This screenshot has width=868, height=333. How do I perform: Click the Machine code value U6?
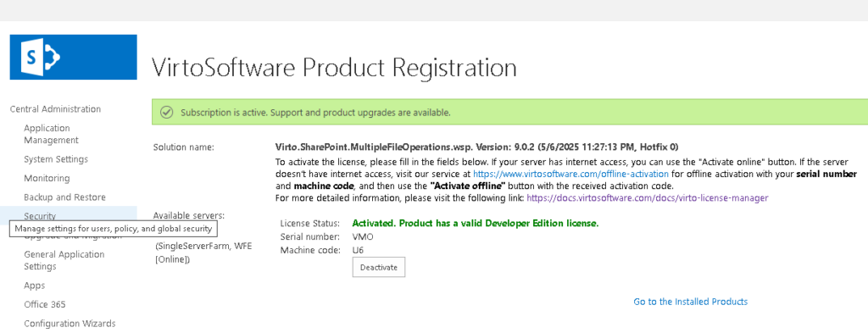359,250
